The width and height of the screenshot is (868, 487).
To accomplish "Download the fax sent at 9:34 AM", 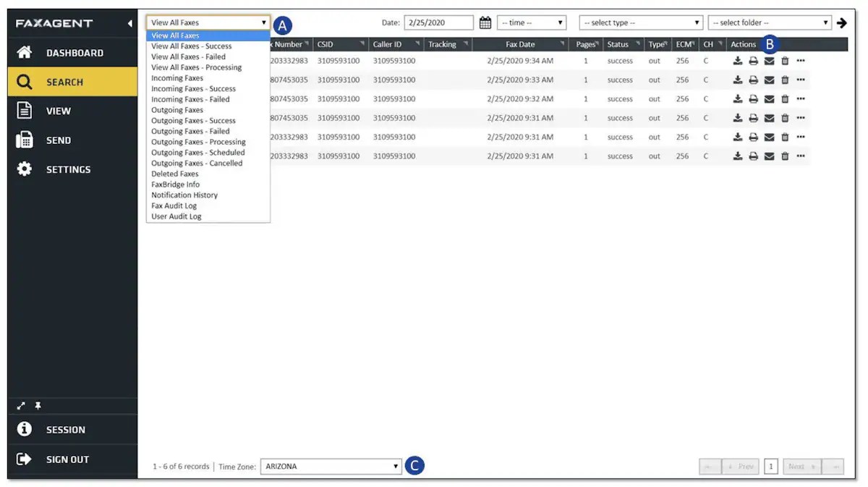I will [738, 61].
